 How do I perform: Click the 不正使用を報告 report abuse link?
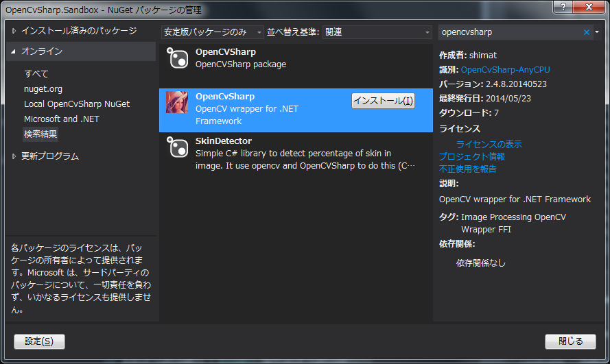pos(467,169)
